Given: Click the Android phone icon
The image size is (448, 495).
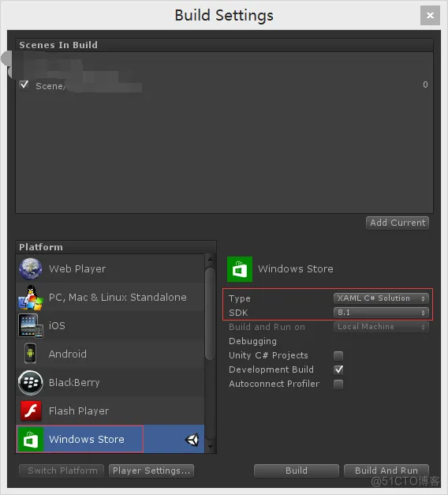Looking at the screenshot, I should point(30,354).
